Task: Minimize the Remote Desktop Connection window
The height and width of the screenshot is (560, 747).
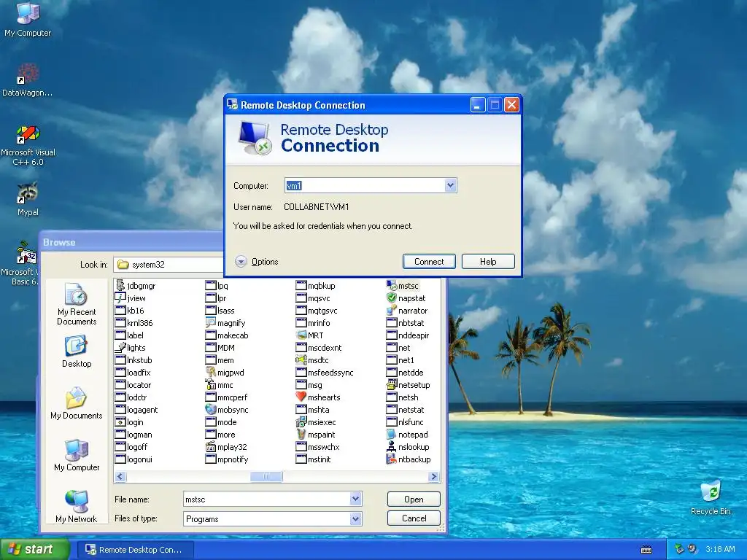Action: pos(478,105)
